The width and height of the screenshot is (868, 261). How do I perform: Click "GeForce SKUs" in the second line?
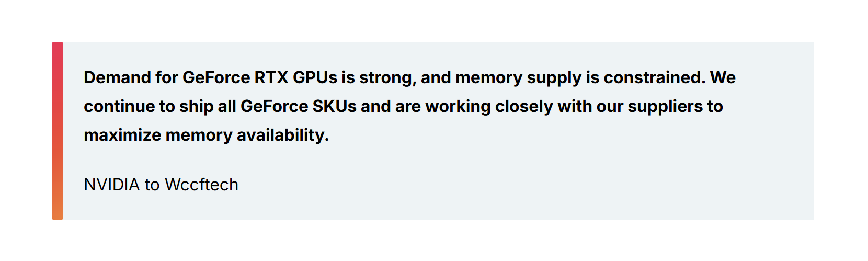tap(298, 106)
